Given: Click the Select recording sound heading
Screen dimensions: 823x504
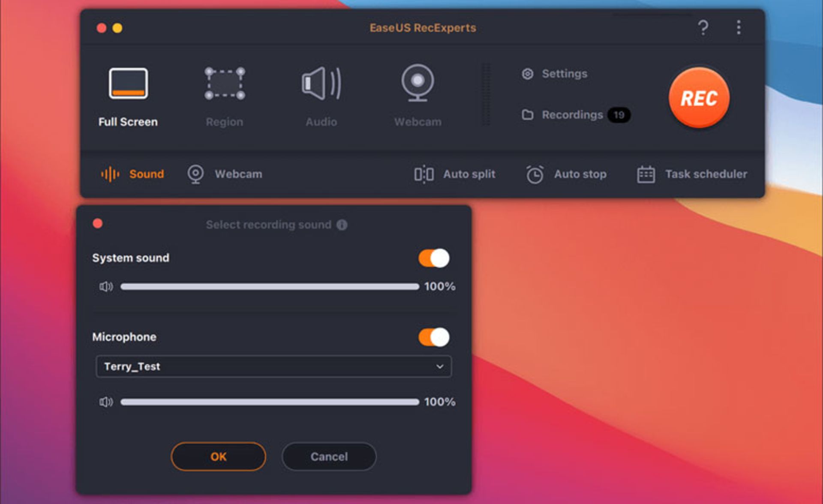Looking at the screenshot, I should 269,225.
